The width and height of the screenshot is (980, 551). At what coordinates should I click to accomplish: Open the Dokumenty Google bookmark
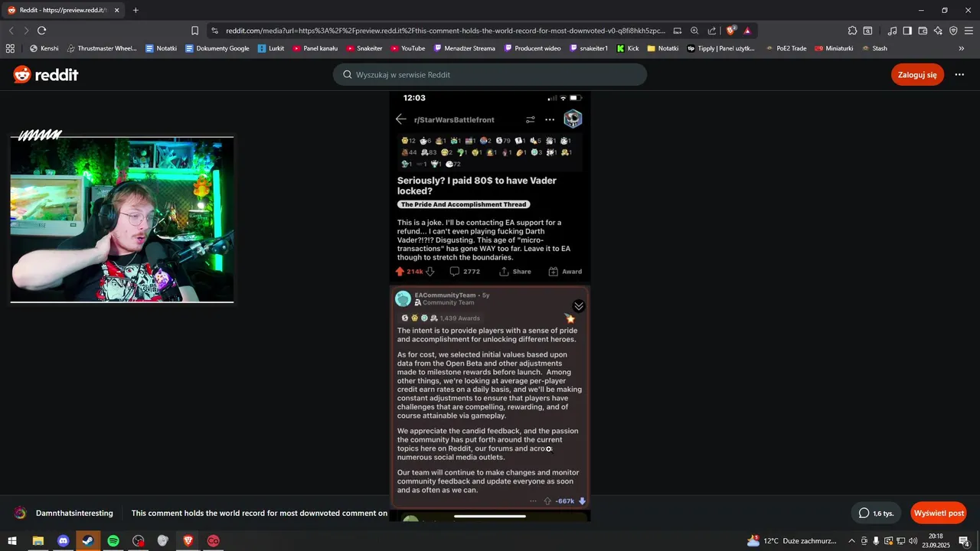pyautogui.click(x=217, y=48)
